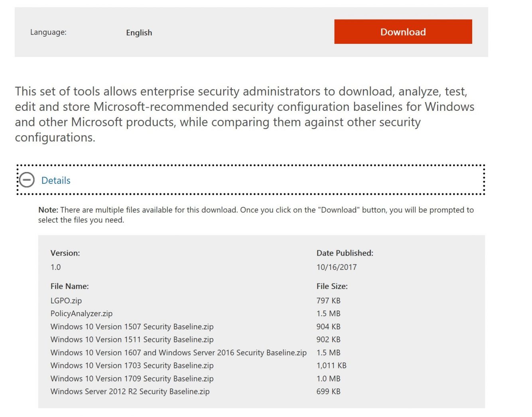Click the File Size column header
532x417 pixels.
click(x=332, y=286)
